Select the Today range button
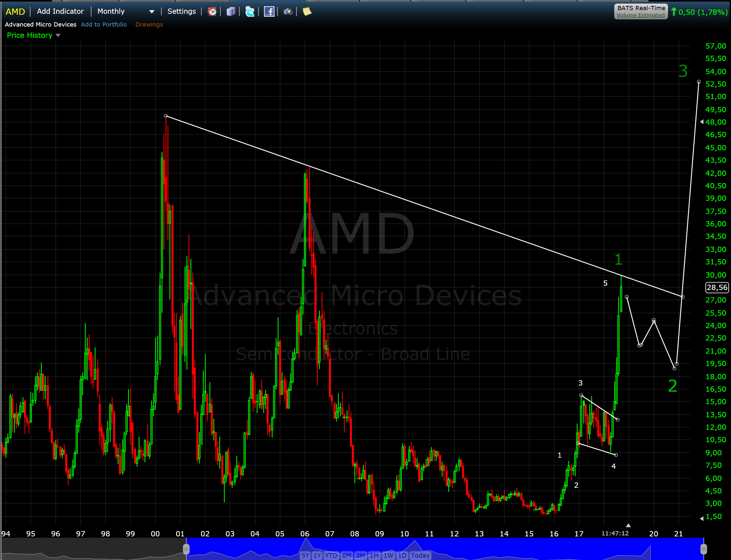This screenshot has width=731, height=560. 420,555
